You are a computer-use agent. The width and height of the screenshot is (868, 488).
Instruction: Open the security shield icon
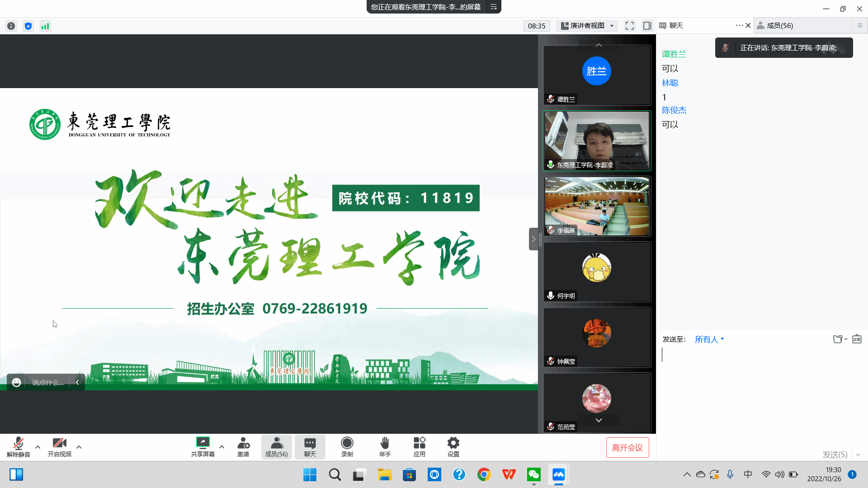[x=28, y=26]
